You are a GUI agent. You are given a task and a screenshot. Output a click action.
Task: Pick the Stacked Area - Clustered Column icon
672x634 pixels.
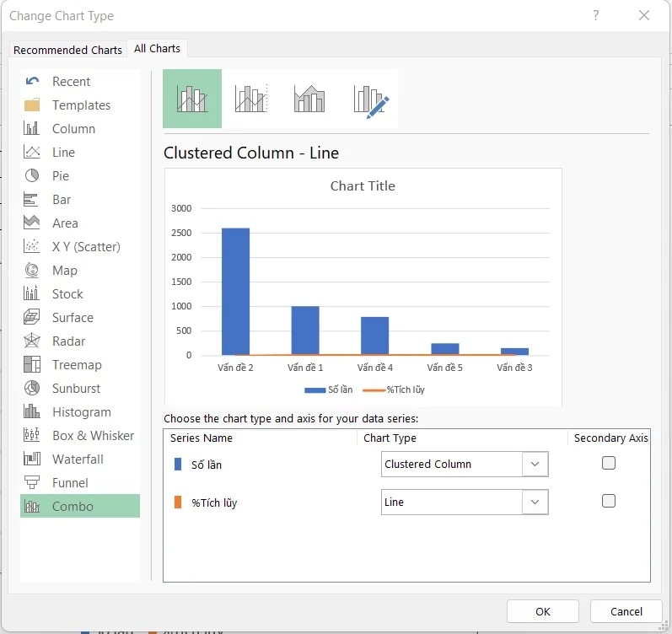pyautogui.click(x=309, y=99)
